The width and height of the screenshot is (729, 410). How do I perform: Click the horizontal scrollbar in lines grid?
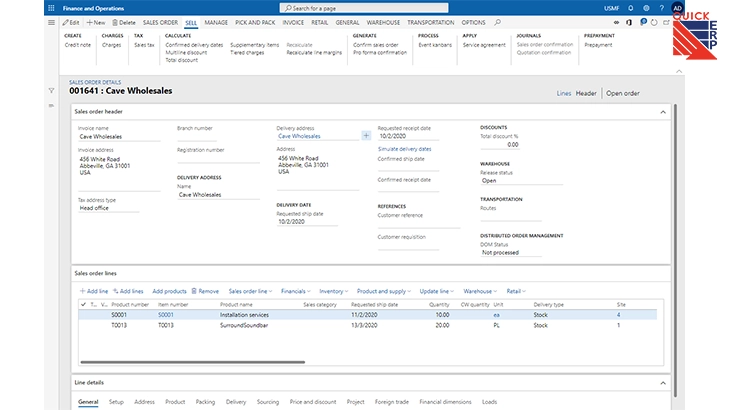pos(192,362)
